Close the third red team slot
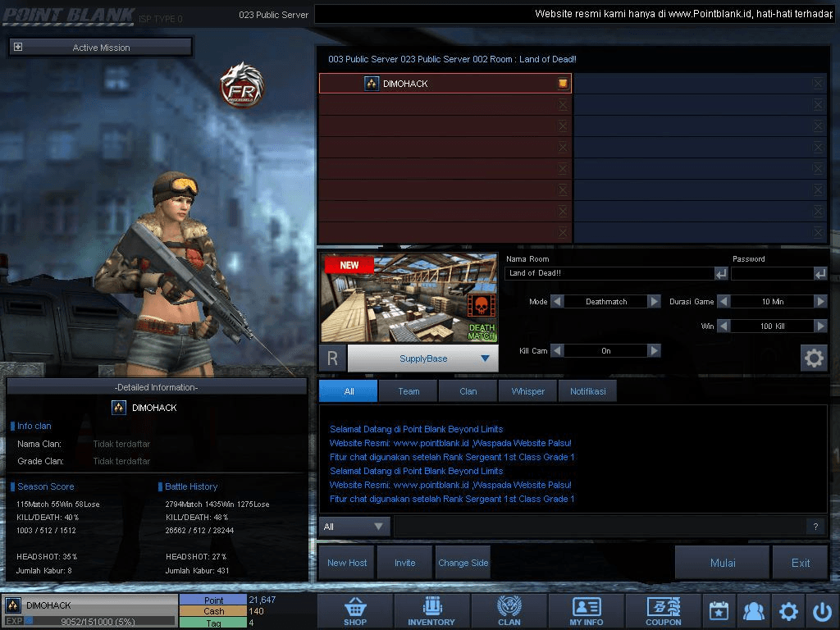 [x=563, y=126]
